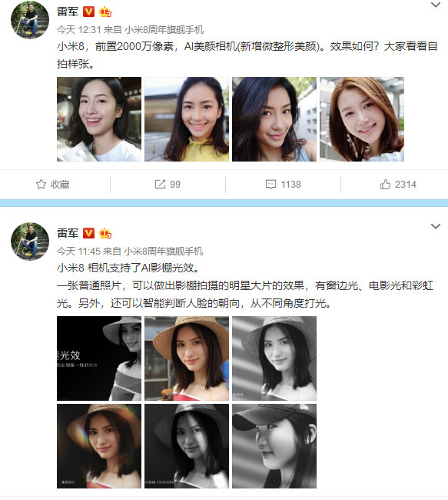The width and height of the screenshot is (448, 500).
Task: Expand the second post's chevron options menu
Action: (436, 226)
